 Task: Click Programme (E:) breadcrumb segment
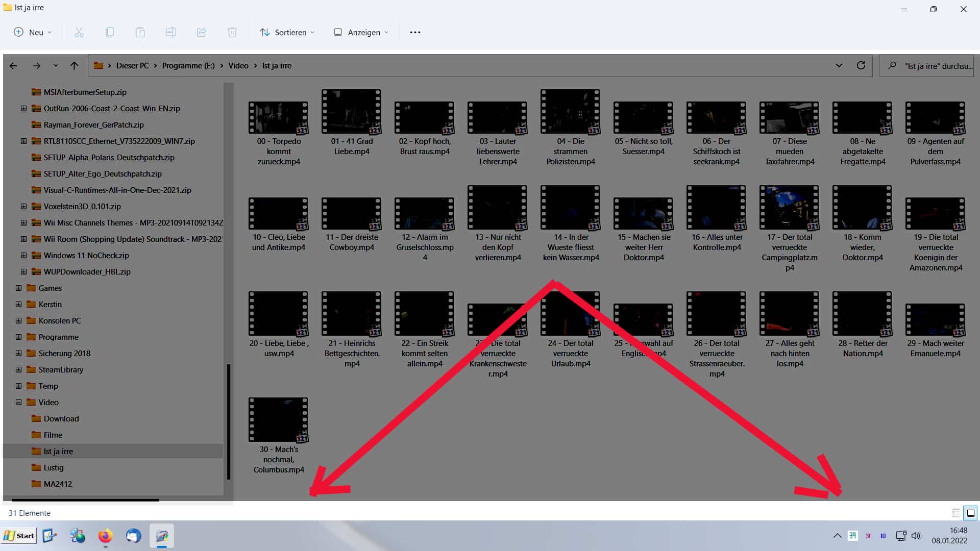(188, 66)
